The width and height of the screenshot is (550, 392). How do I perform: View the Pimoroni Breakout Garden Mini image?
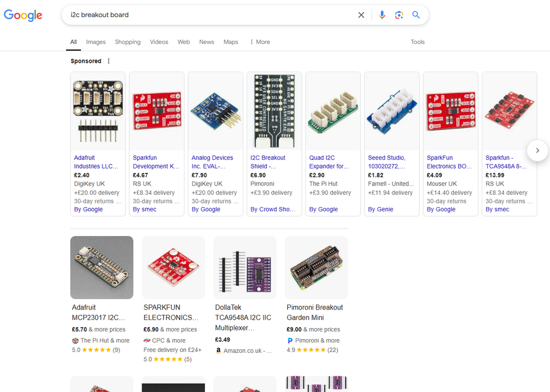click(x=317, y=268)
